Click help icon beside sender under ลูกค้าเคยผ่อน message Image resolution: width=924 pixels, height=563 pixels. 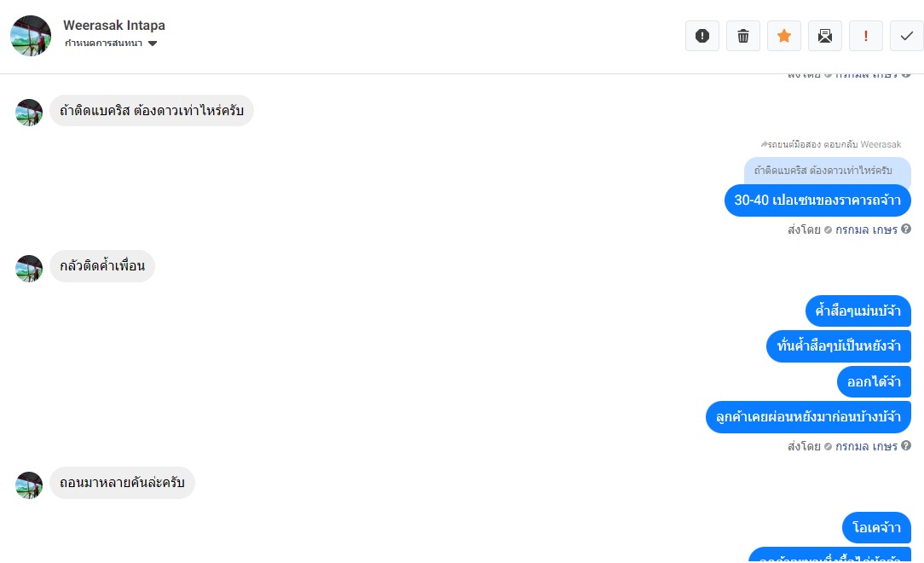pyautogui.click(x=906, y=445)
